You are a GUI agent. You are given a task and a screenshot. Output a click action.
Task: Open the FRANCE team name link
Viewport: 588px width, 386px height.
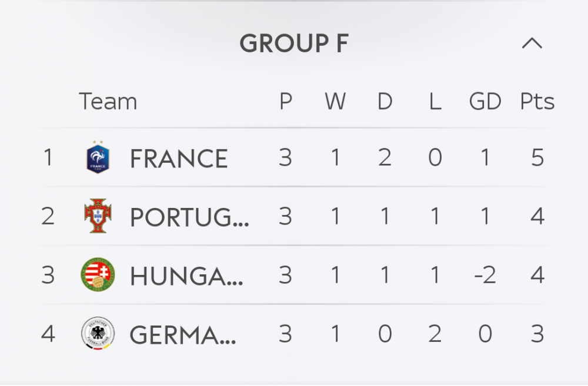(x=179, y=159)
